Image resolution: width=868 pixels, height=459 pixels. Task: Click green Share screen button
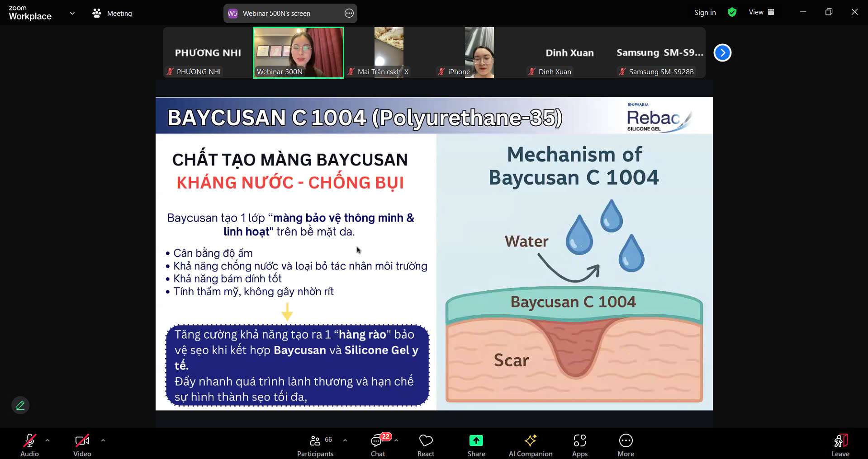click(x=476, y=445)
